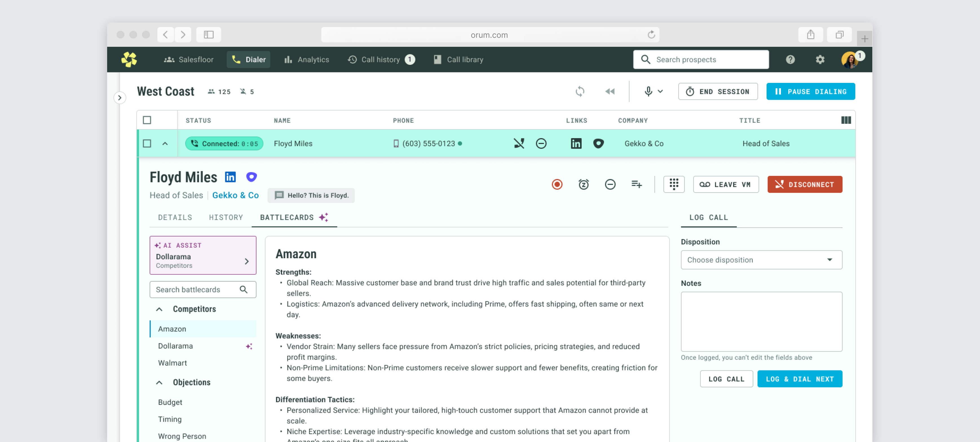Click the phone type icon before (603) 555-0123
The height and width of the screenshot is (442, 980).
(x=396, y=143)
